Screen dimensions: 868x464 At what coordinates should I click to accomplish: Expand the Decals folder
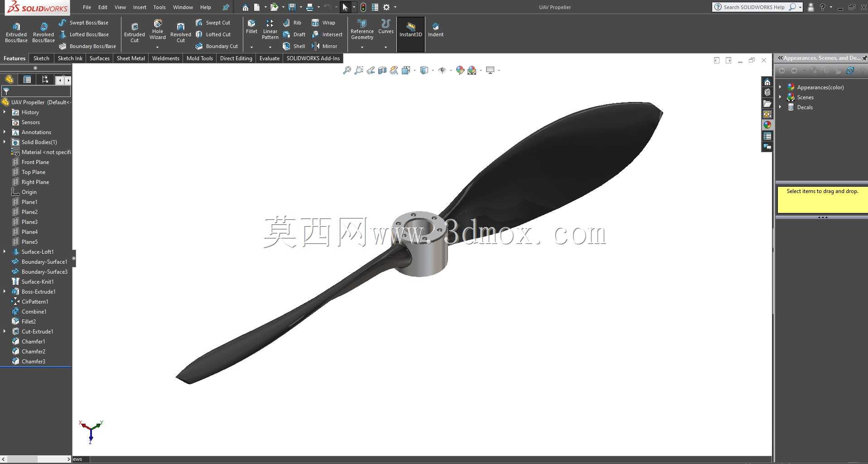[x=780, y=107]
